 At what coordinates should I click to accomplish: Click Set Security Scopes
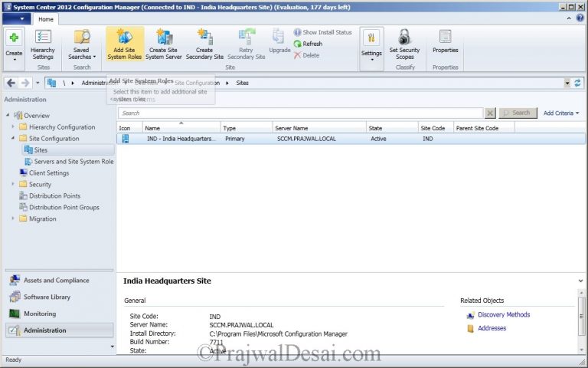coord(404,45)
